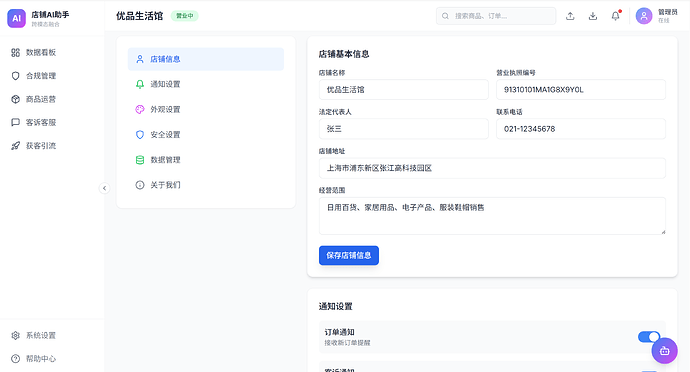Click the 管理员 username text
The height and width of the screenshot is (372, 690).
[668, 12]
